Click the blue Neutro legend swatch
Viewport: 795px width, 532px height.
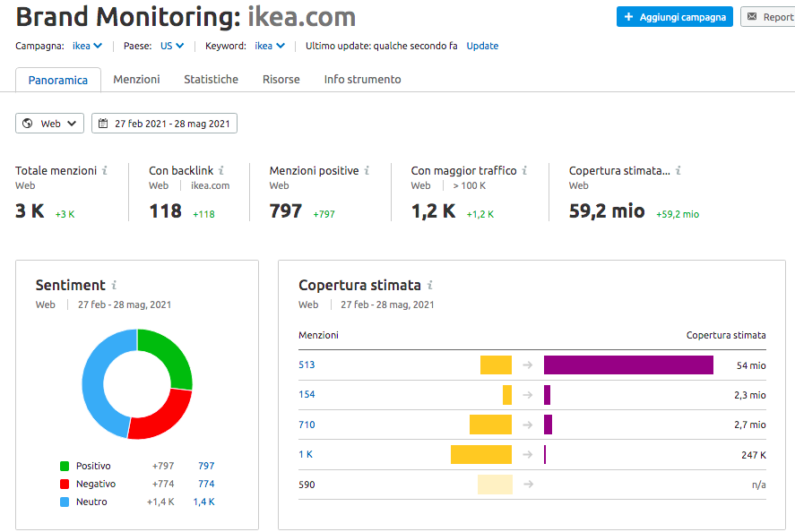65,502
